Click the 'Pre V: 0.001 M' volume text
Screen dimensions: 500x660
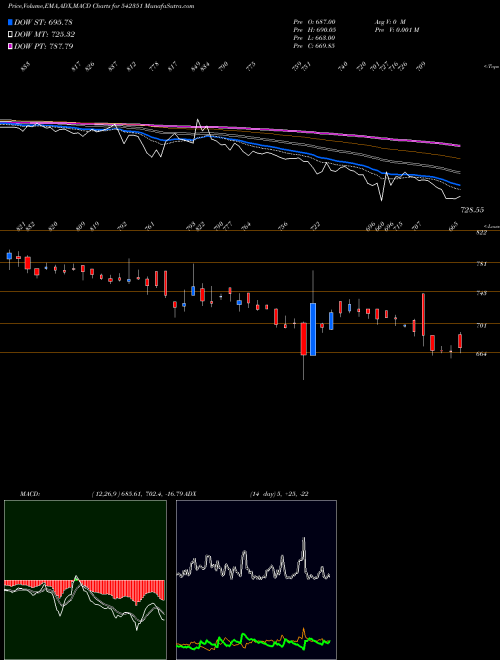pyautogui.click(x=396, y=30)
